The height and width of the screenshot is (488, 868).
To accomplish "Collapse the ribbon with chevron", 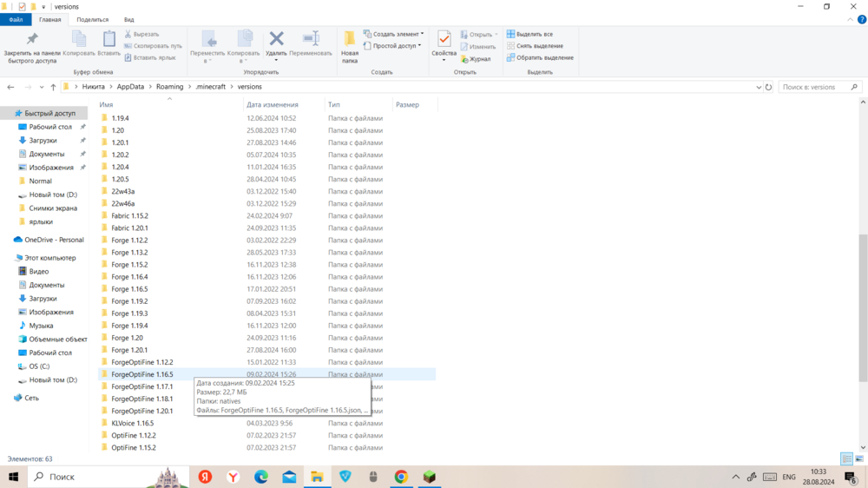I will pyautogui.click(x=851, y=19).
